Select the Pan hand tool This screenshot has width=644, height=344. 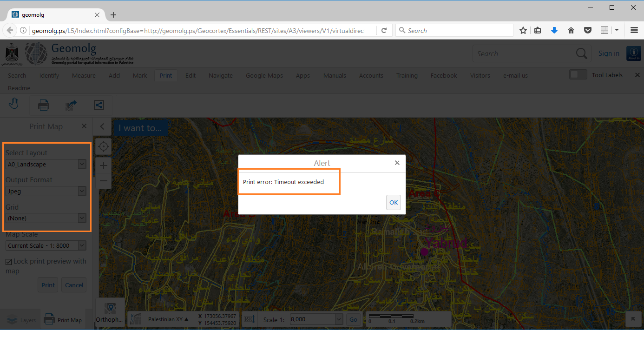(14, 105)
